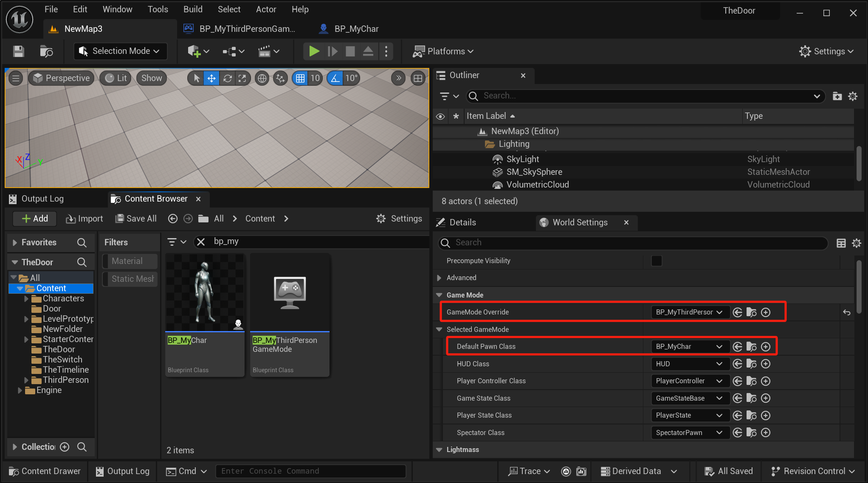
Task: Open GameMode Override class dropdown
Action: tap(690, 312)
